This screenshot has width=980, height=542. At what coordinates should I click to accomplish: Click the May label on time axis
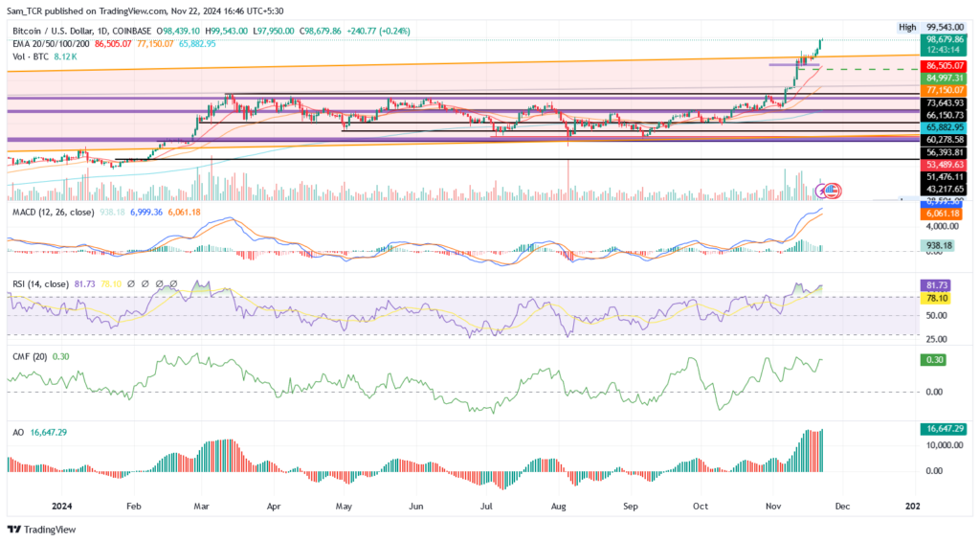(344, 506)
